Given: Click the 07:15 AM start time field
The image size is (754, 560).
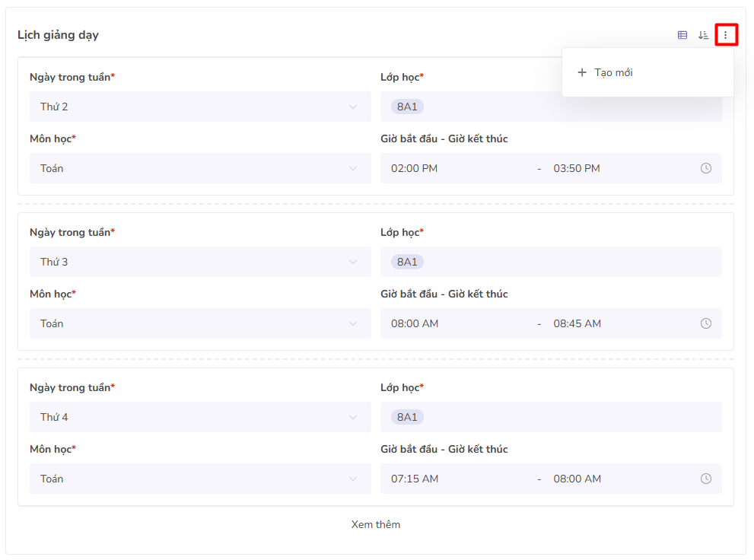Looking at the screenshot, I should tap(415, 479).
